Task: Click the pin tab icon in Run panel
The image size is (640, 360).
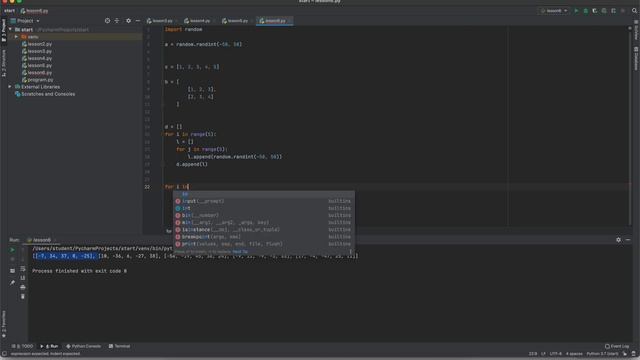Action: pos(12,282)
